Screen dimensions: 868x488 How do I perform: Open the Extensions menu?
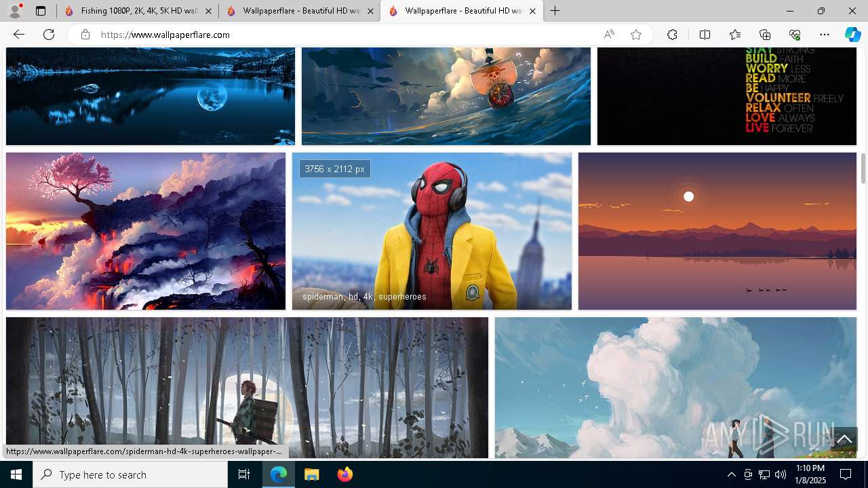click(x=672, y=35)
